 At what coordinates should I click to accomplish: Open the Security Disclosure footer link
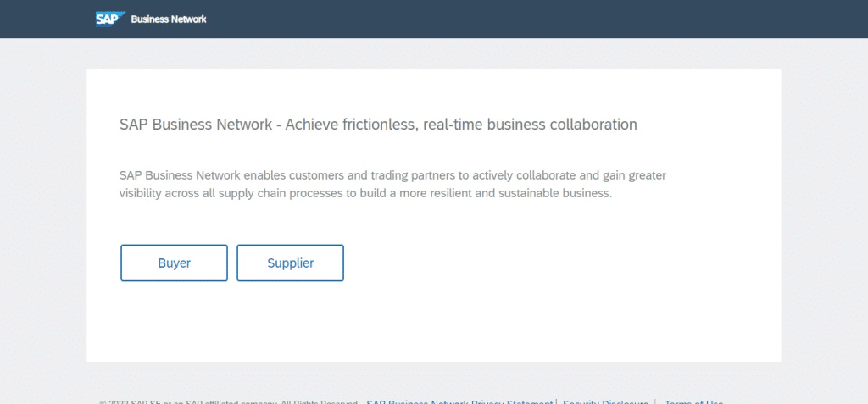605,401
